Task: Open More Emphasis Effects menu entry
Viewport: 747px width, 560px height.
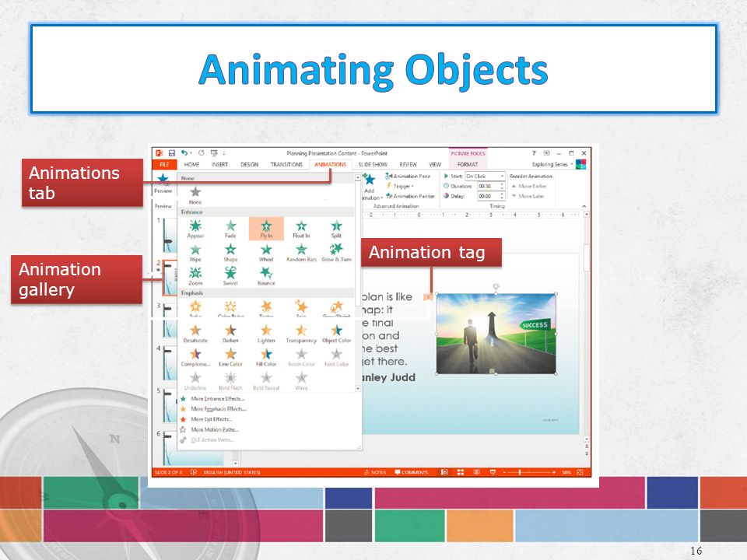Action: 213,409
